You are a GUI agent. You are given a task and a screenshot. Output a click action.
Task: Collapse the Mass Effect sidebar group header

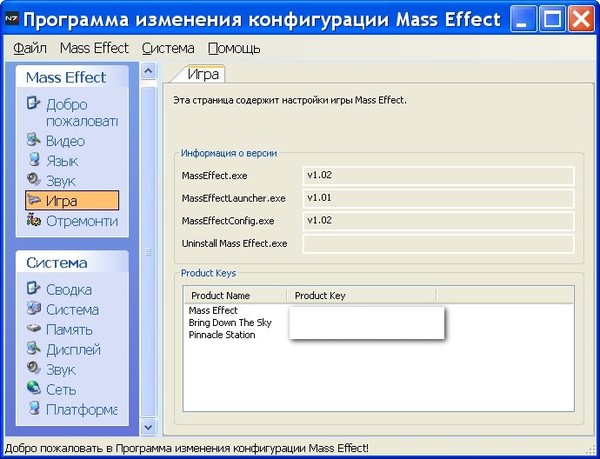[x=72, y=77]
